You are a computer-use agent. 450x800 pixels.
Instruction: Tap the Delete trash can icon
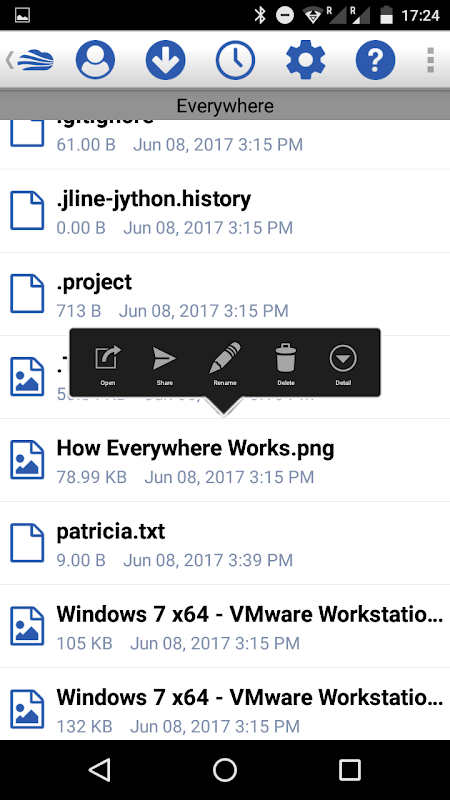click(286, 364)
